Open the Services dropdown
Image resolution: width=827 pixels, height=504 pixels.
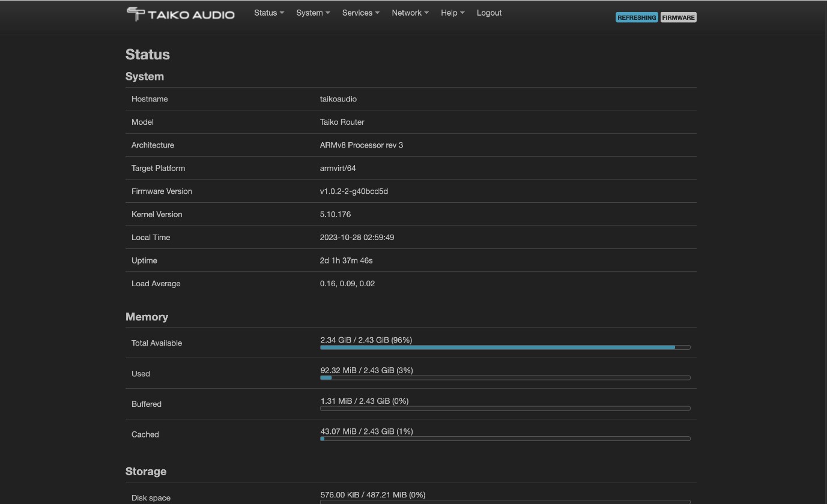coord(360,13)
